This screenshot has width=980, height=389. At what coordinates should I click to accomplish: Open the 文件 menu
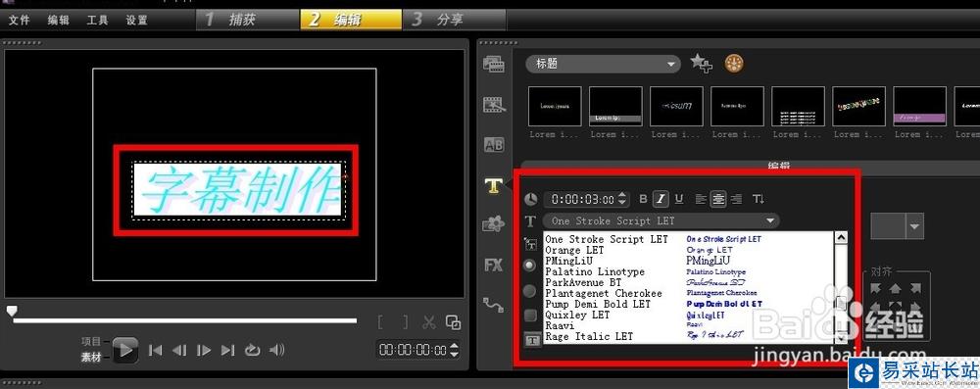coord(20,20)
